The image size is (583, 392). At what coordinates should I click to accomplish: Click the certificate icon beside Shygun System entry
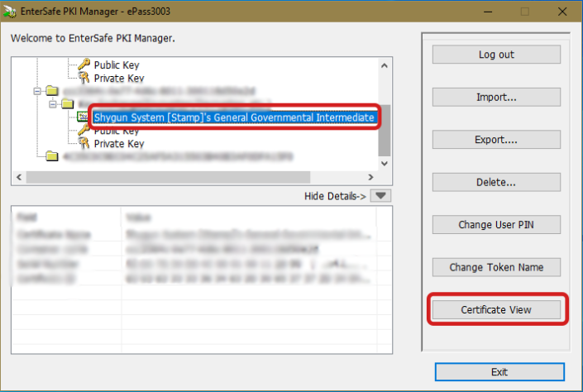[x=83, y=117]
